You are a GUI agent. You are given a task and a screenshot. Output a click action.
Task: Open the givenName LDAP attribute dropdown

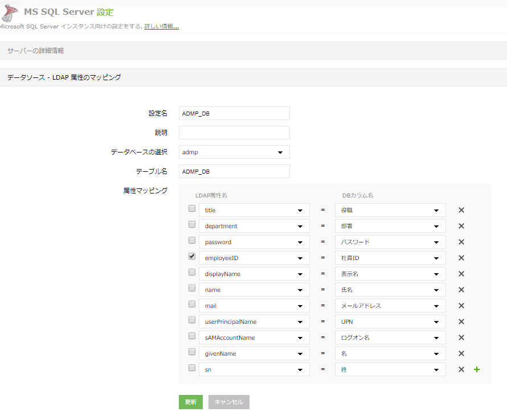click(x=254, y=353)
